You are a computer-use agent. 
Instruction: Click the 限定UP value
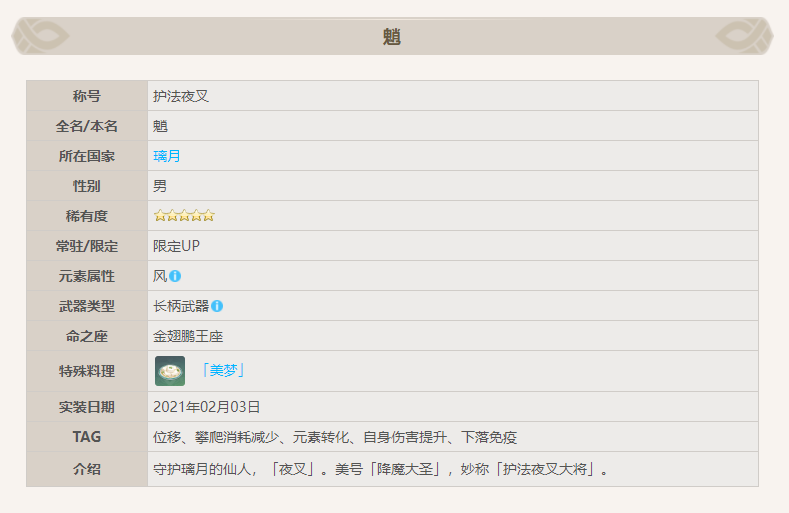point(177,246)
